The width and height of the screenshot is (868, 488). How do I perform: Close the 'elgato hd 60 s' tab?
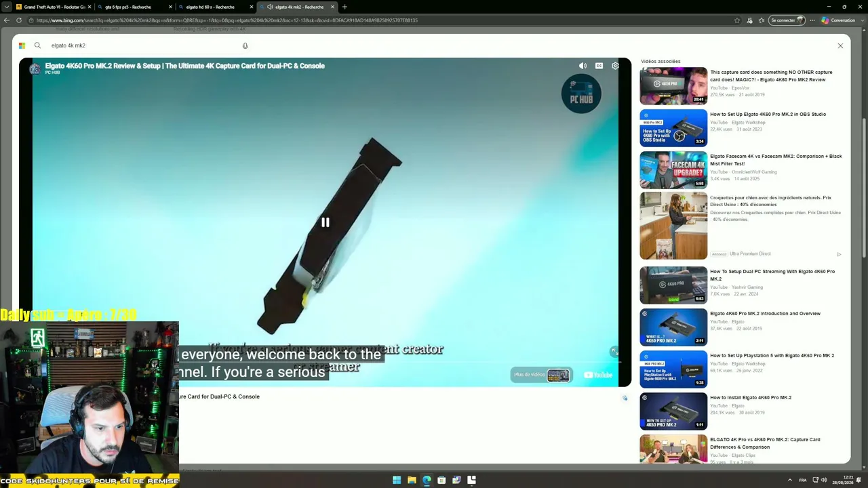click(252, 7)
